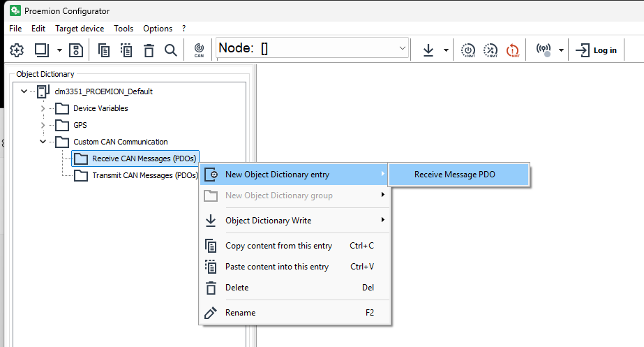Collapse the dm3351_PROEMION_Default root node
The width and height of the screenshot is (644, 347).
click(x=24, y=91)
